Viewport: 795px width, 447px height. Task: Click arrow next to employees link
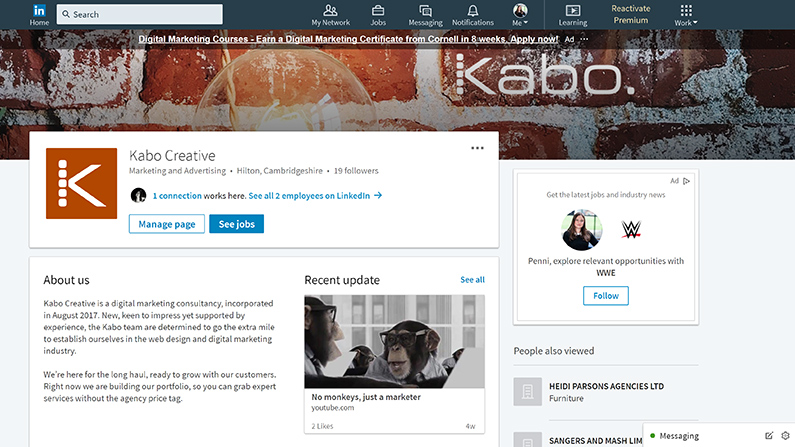(378, 195)
